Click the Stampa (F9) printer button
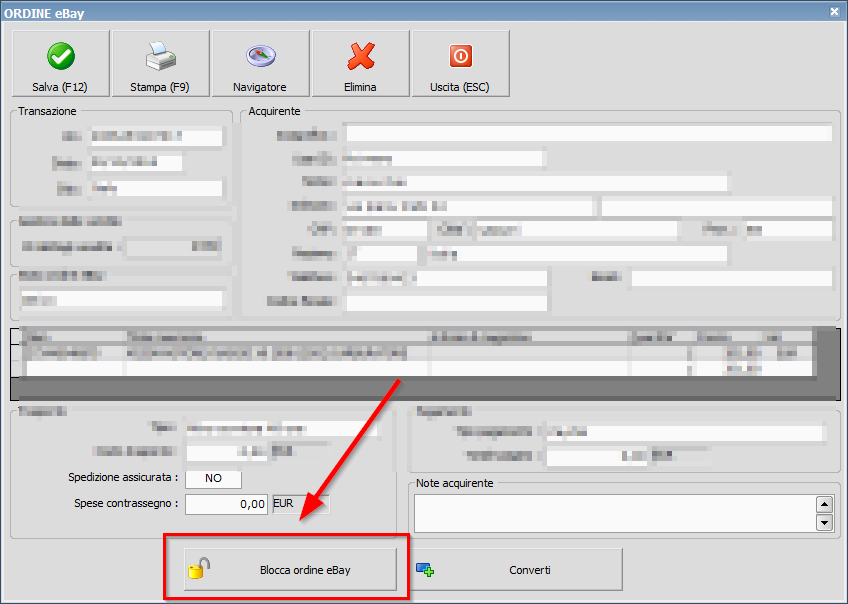This screenshot has height=604, width=848. 160,64
